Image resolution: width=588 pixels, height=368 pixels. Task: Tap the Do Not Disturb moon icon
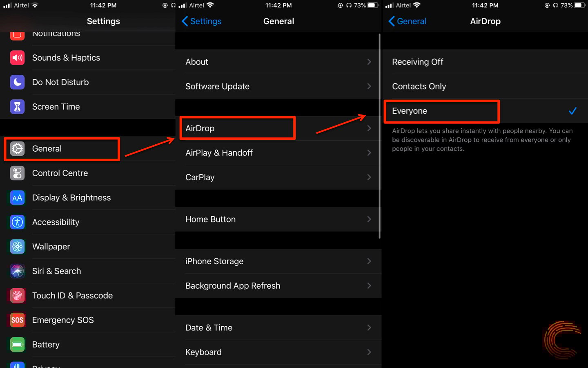tap(17, 82)
